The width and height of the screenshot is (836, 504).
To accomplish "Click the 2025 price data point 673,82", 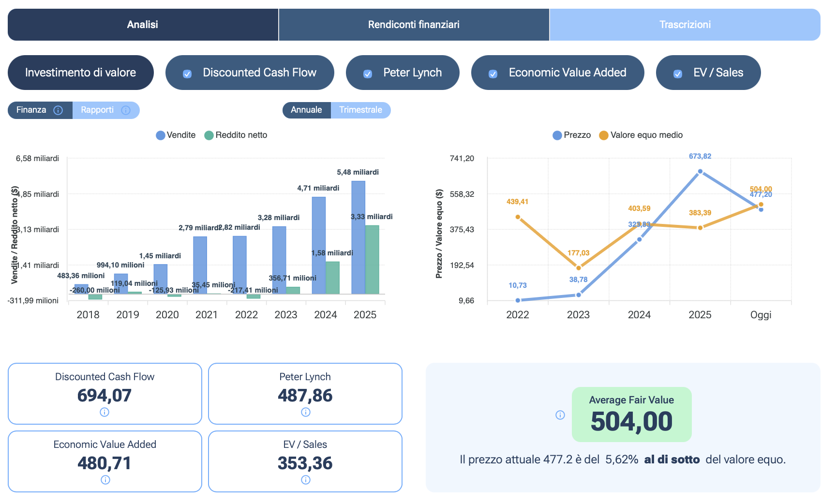I will click(x=700, y=172).
